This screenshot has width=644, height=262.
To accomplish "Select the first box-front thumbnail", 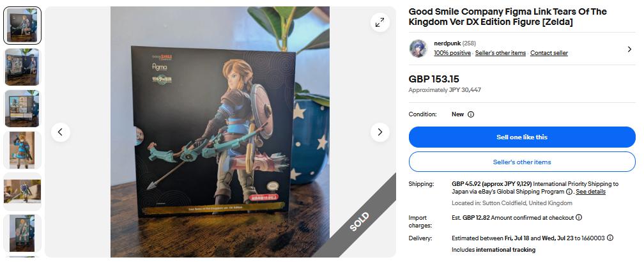I will point(22,26).
